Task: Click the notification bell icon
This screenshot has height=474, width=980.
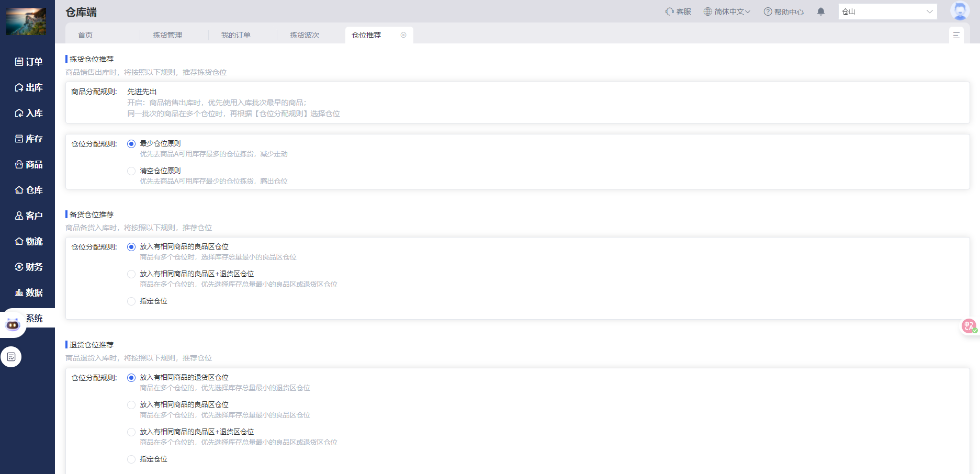Action: pos(821,12)
